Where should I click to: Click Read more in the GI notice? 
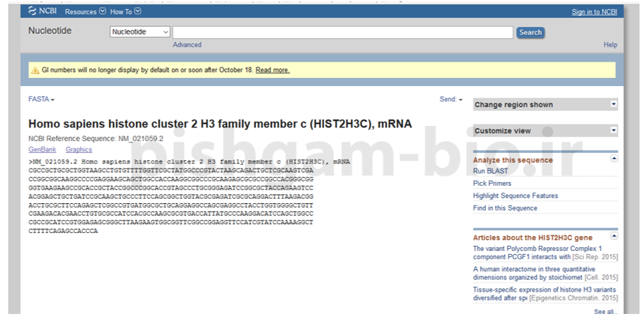[x=273, y=70]
